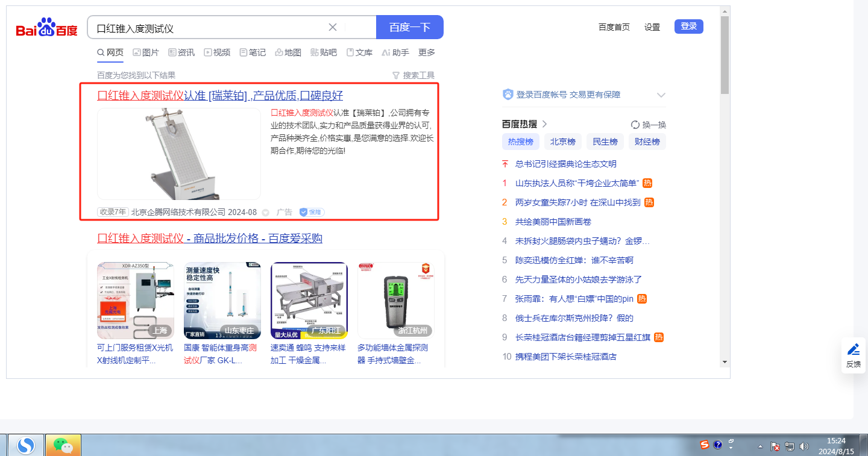
Task: Open hot search 共绘美丽中国新画卷
Action: pos(553,222)
